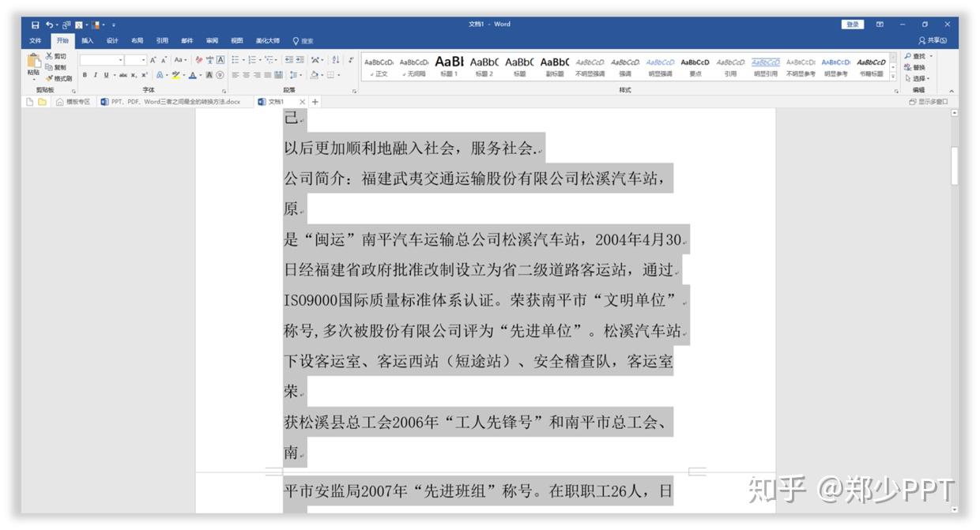Create a new file from the document tab bar
The width and height of the screenshot is (980, 530).
[x=29, y=102]
